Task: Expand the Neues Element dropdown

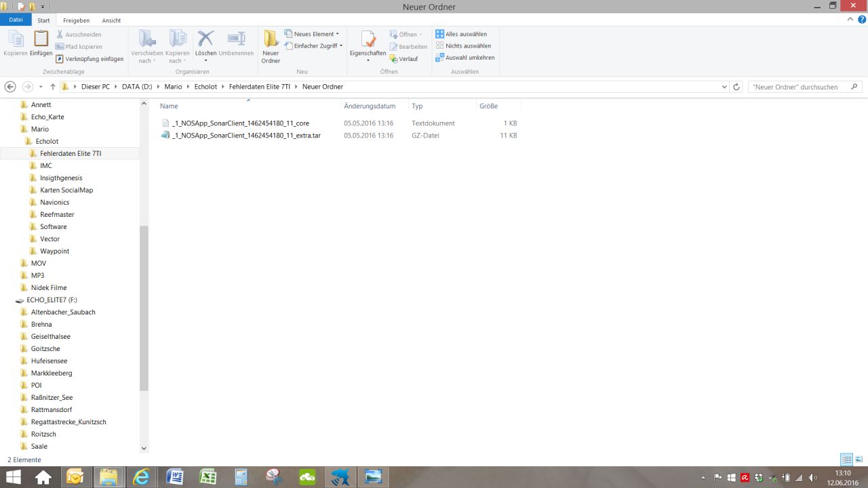Action: (x=312, y=34)
